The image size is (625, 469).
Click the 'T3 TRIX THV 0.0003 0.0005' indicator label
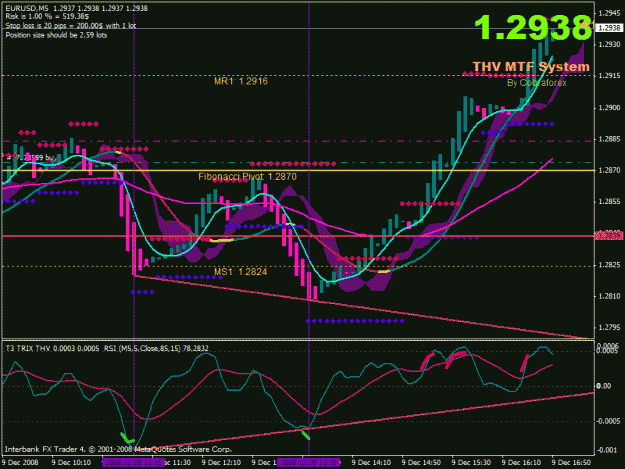pos(53,348)
